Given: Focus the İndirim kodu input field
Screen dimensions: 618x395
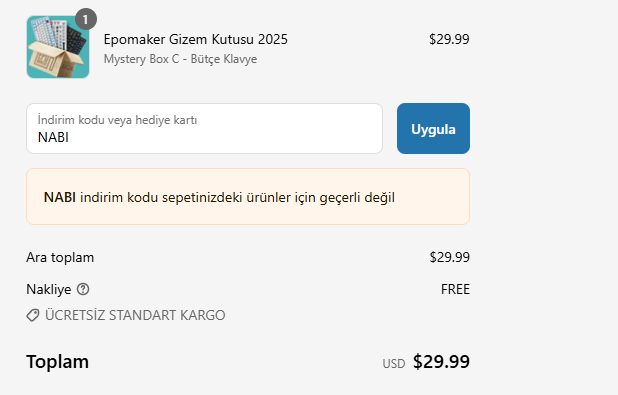Looking at the screenshot, I should point(204,129).
